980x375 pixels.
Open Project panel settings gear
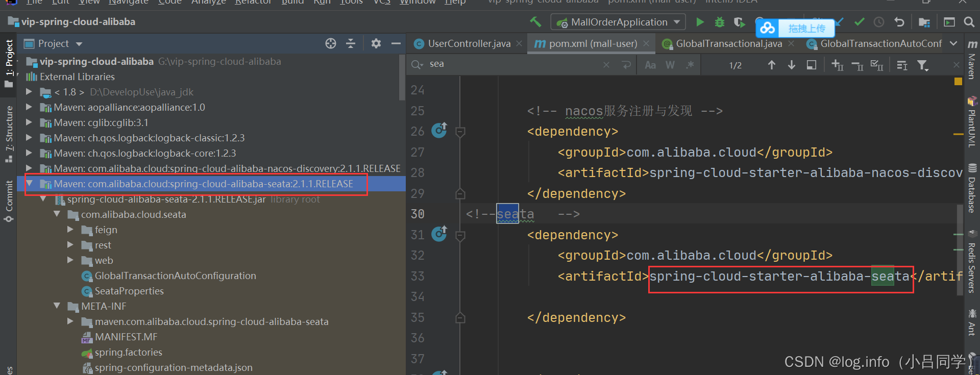click(x=376, y=43)
